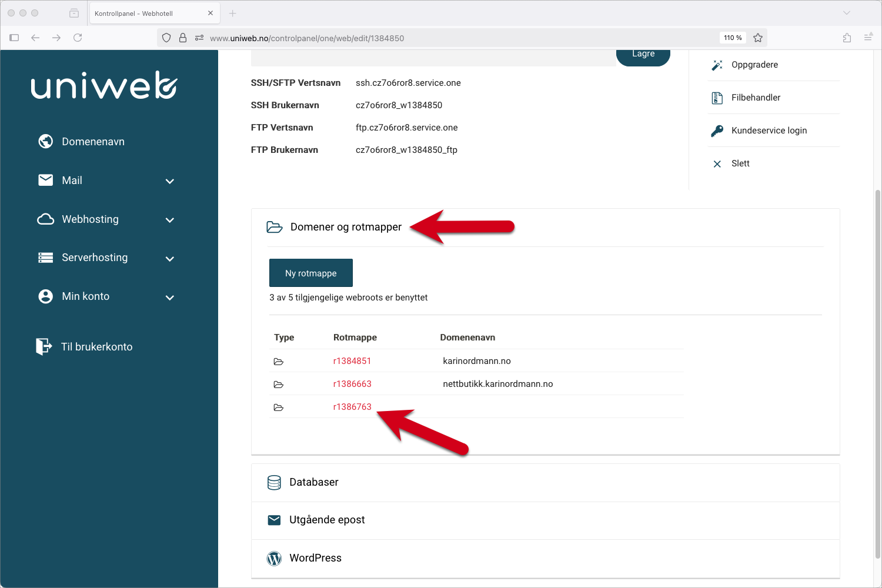Screen dimensions: 882x588
Task: Click the ssh.cz7o6ror8.service.one hostname text
Action: point(408,83)
